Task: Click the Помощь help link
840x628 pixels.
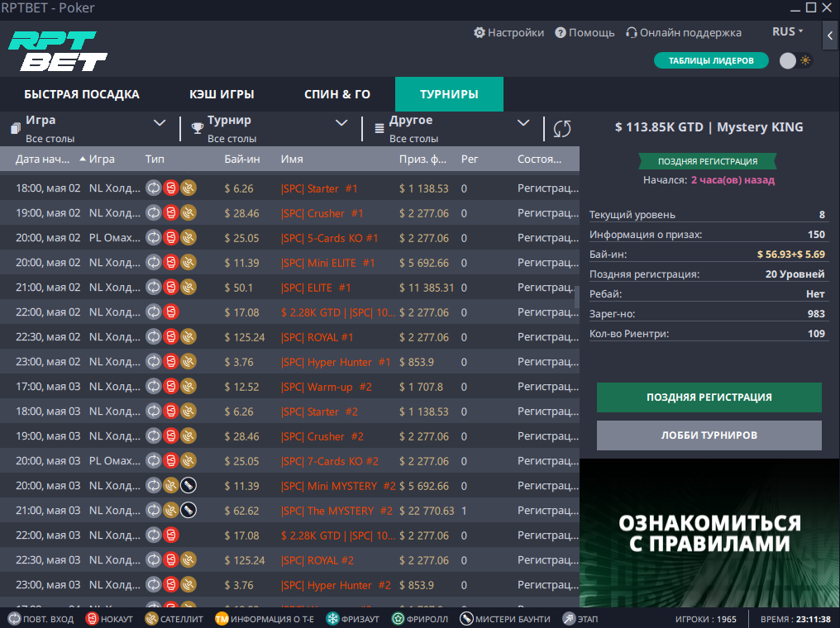Action: click(585, 33)
